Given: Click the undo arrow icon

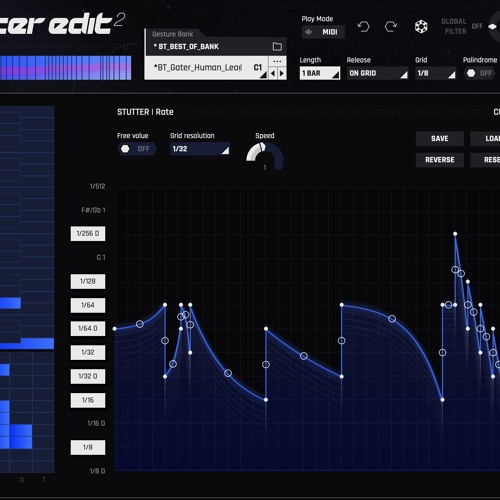Looking at the screenshot, I should [363, 26].
